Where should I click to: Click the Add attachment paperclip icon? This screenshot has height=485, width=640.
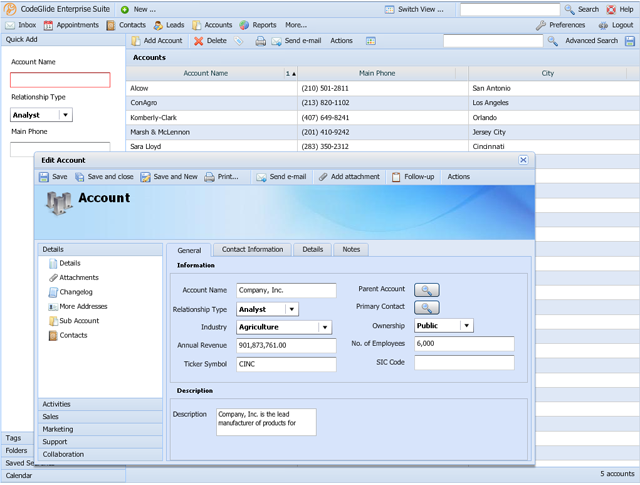323,177
